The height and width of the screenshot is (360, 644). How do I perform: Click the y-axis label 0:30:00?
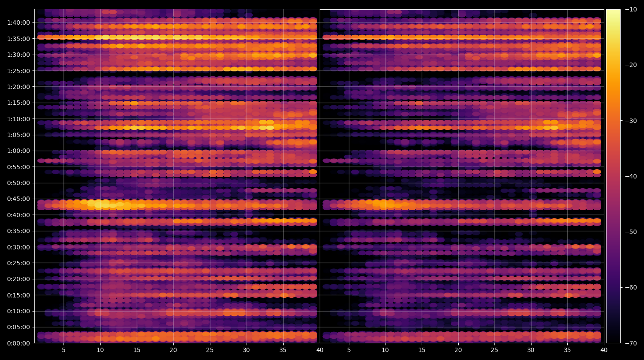[x=19, y=247]
